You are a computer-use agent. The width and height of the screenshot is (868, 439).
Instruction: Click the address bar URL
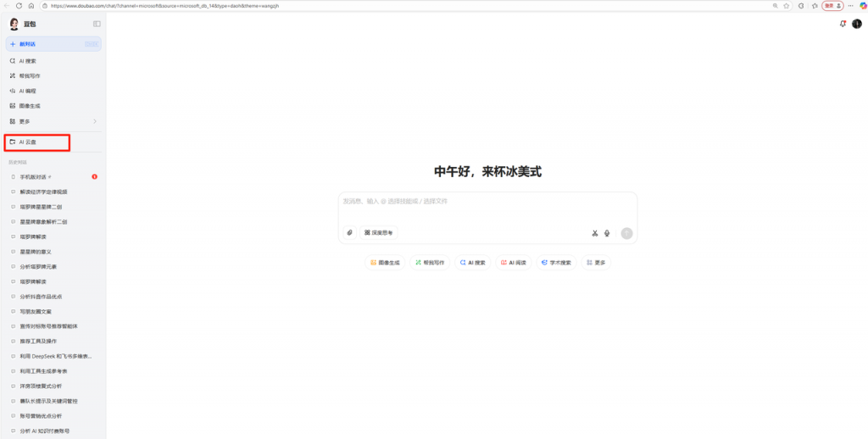tap(164, 6)
